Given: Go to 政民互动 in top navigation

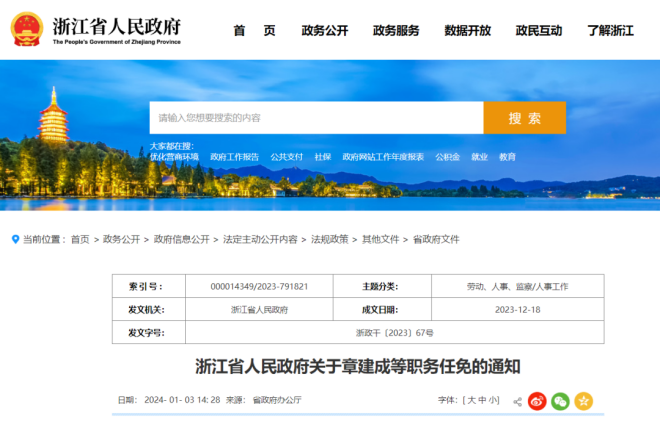Looking at the screenshot, I should click(x=538, y=30).
